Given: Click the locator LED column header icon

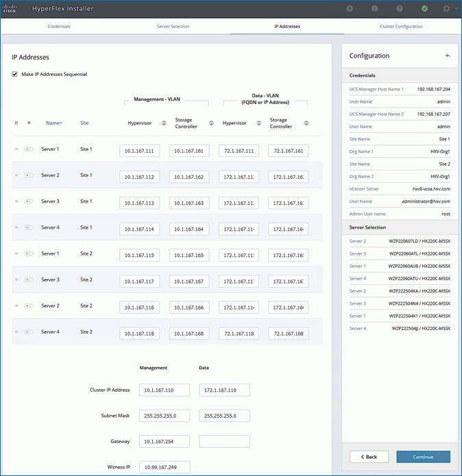Looking at the screenshot, I should coord(29,123).
